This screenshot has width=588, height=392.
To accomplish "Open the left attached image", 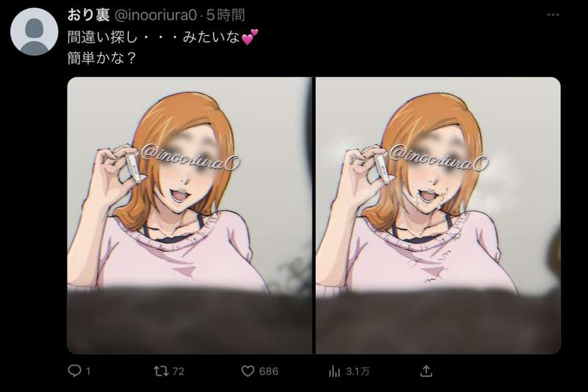I will [x=190, y=215].
